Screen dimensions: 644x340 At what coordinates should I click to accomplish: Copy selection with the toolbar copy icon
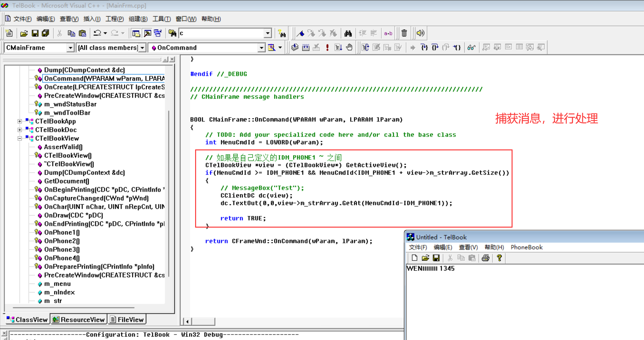(x=72, y=33)
